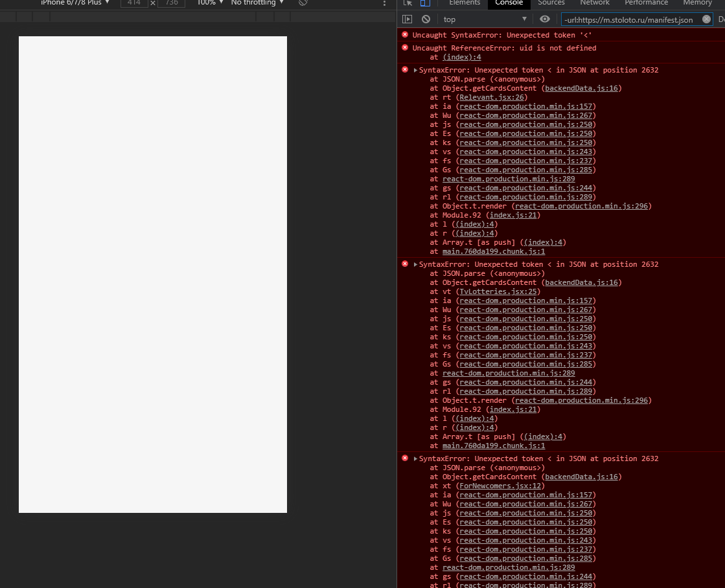Click the error icon beside uid ReferenceError
The width and height of the screenshot is (725, 588).
[x=405, y=48]
